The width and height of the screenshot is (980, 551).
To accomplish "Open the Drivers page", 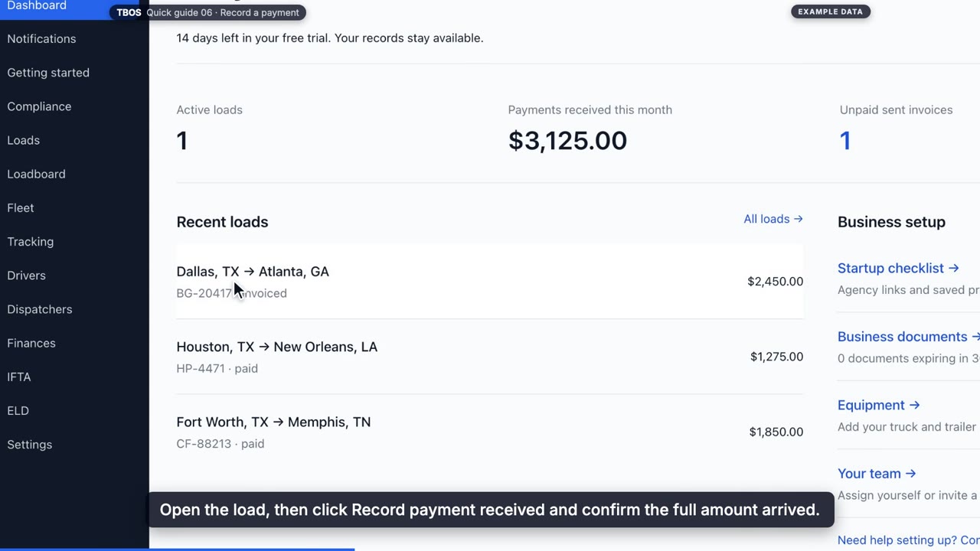I will [26, 275].
